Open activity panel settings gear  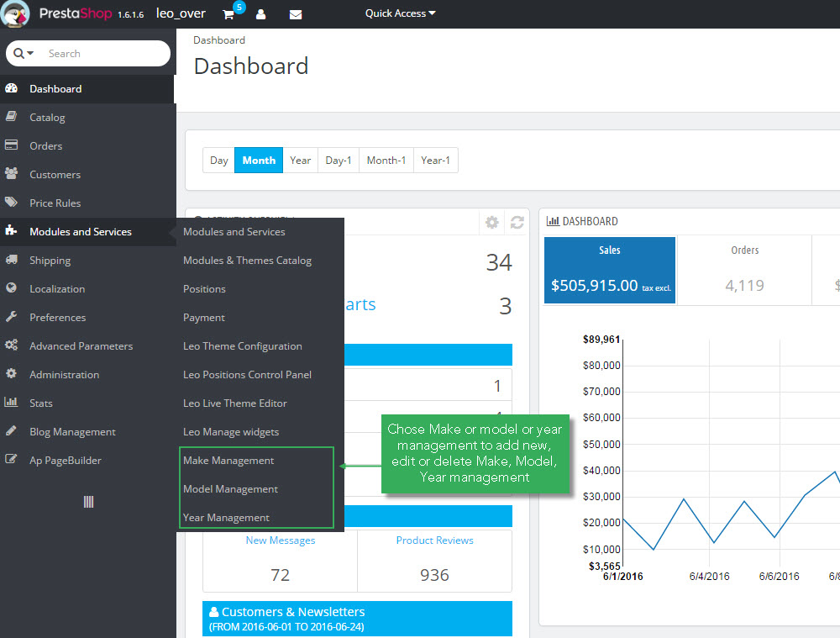pyautogui.click(x=491, y=222)
